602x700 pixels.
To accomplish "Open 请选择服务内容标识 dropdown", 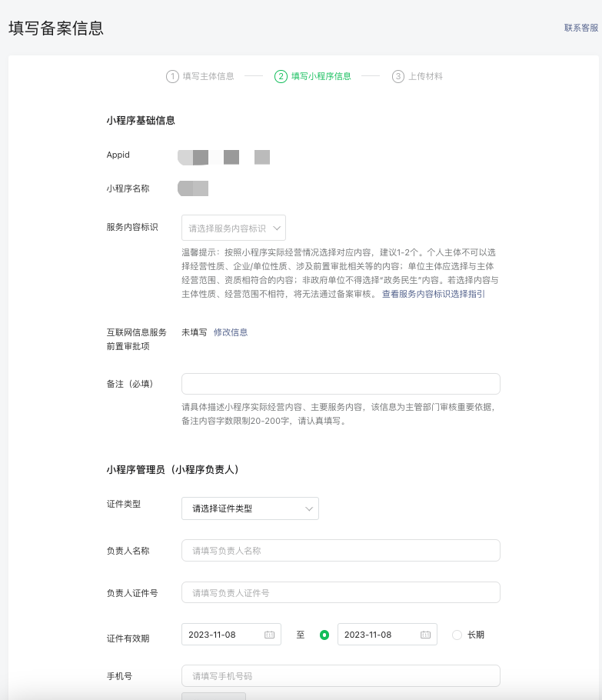I will click(x=234, y=228).
